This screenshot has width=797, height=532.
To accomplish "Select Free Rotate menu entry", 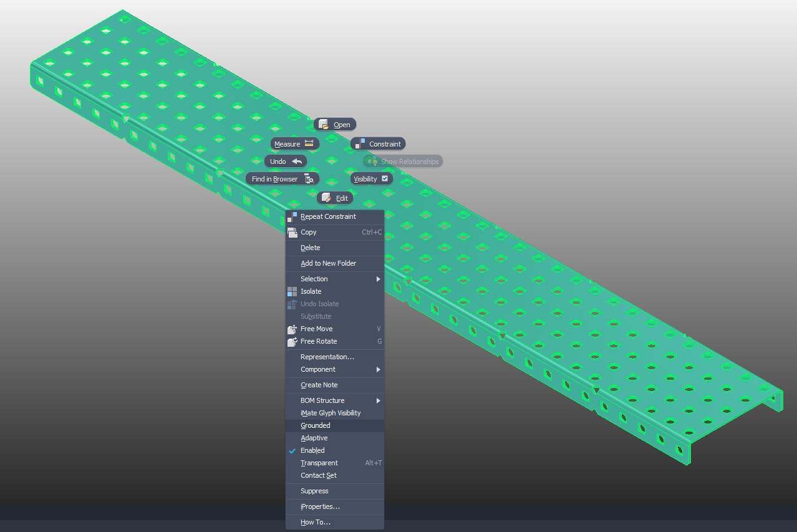I will click(335, 341).
